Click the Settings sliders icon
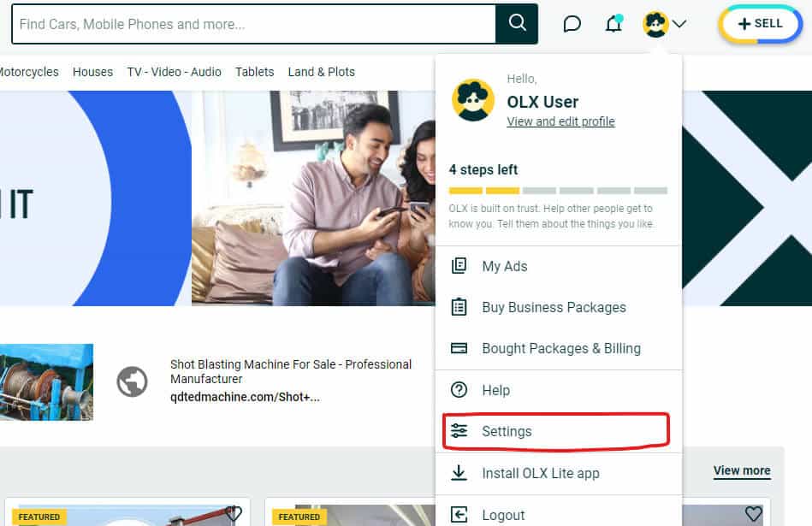 pyautogui.click(x=459, y=431)
